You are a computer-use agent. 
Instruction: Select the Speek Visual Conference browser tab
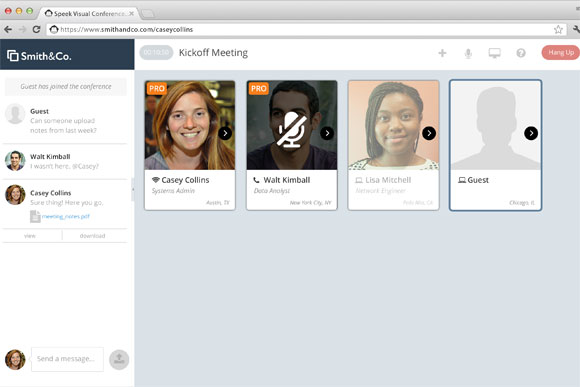pos(89,13)
